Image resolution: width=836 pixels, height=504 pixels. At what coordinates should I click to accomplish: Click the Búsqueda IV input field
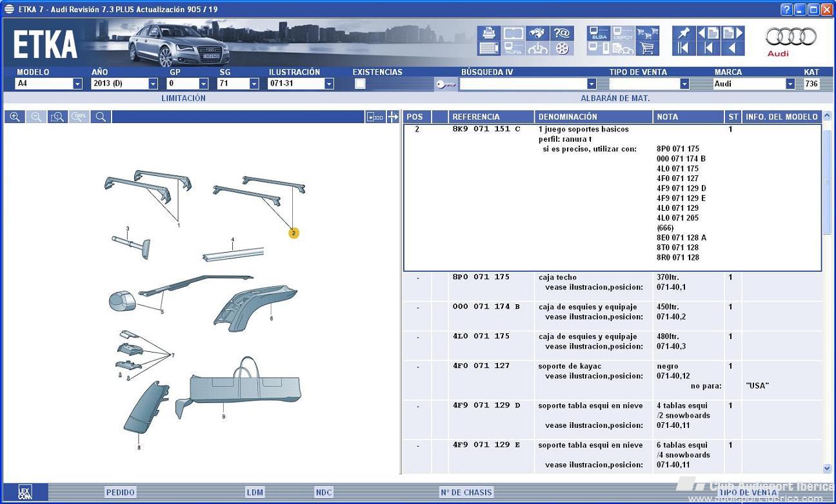523,84
